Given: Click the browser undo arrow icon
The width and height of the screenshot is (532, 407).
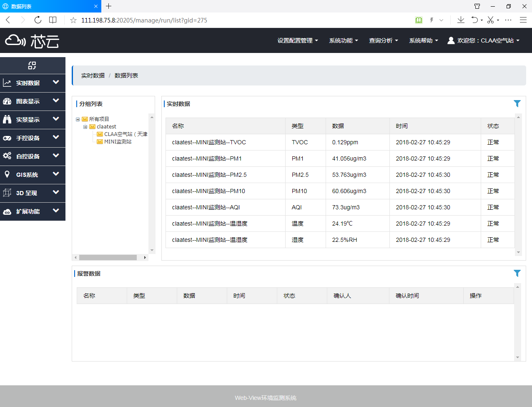Looking at the screenshot, I should point(474,20).
